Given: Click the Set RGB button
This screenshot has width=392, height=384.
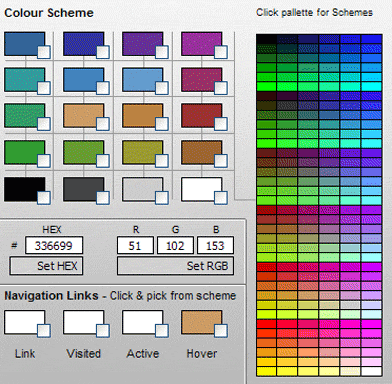Looking at the screenshot, I should point(175,266).
